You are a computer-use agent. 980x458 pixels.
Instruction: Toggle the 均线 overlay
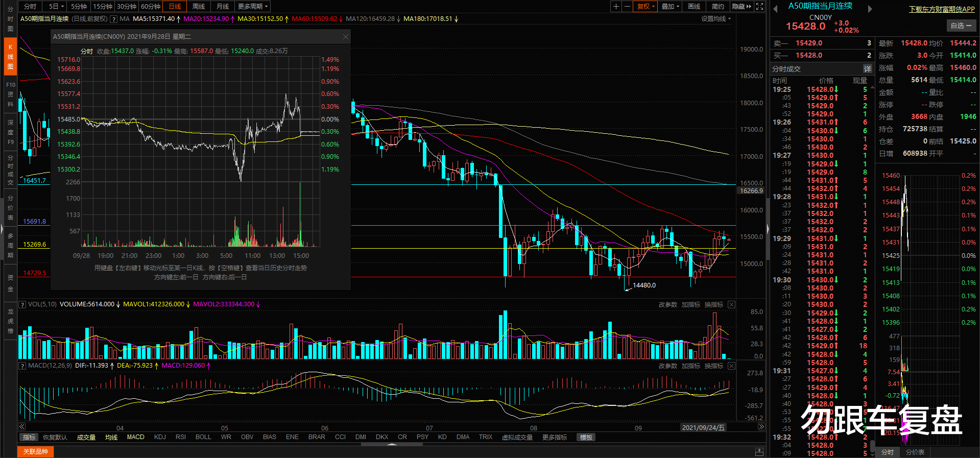tap(111, 438)
